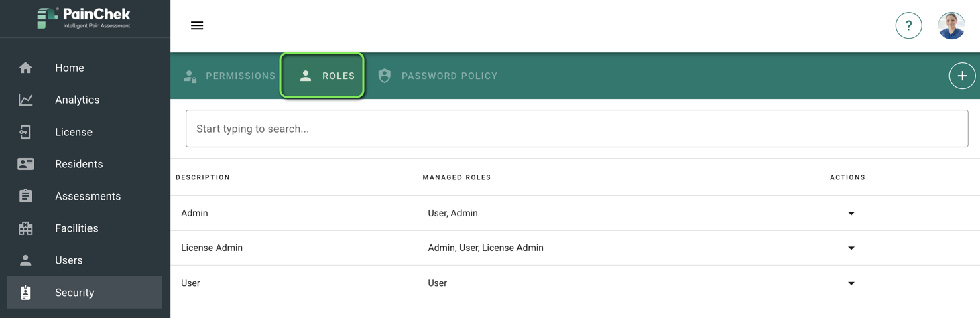Open Assessments clipboard icon

[25, 196]
